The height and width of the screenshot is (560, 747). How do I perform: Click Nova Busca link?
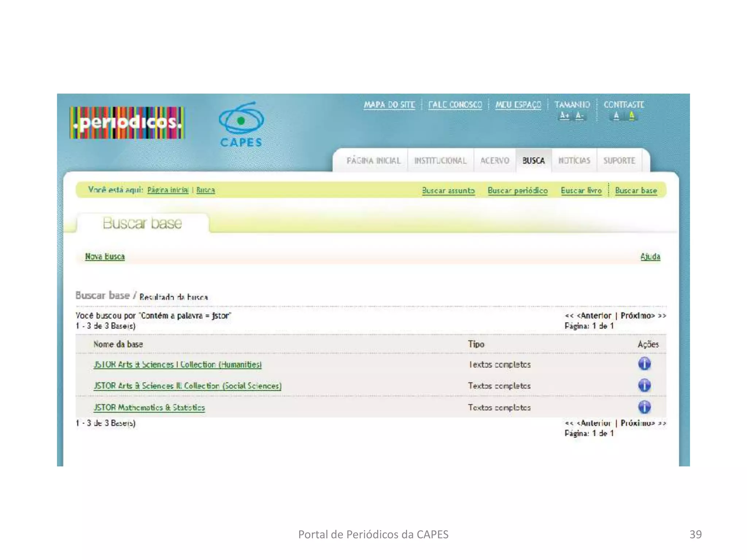105,257
